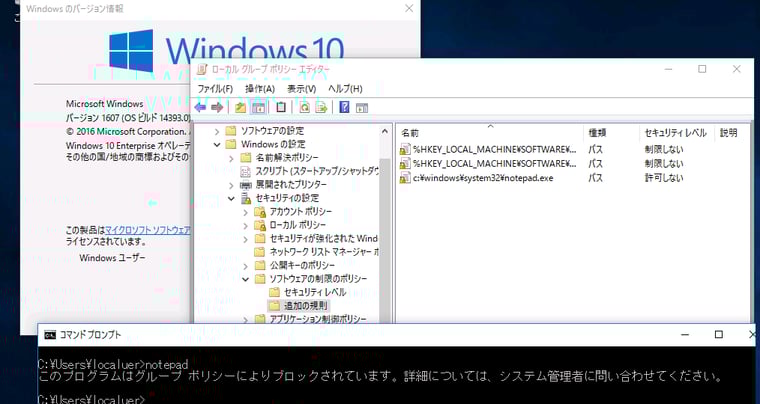Toggle the action pane toolbar icon
Viewport: 760px width, 404px height.
362,108
